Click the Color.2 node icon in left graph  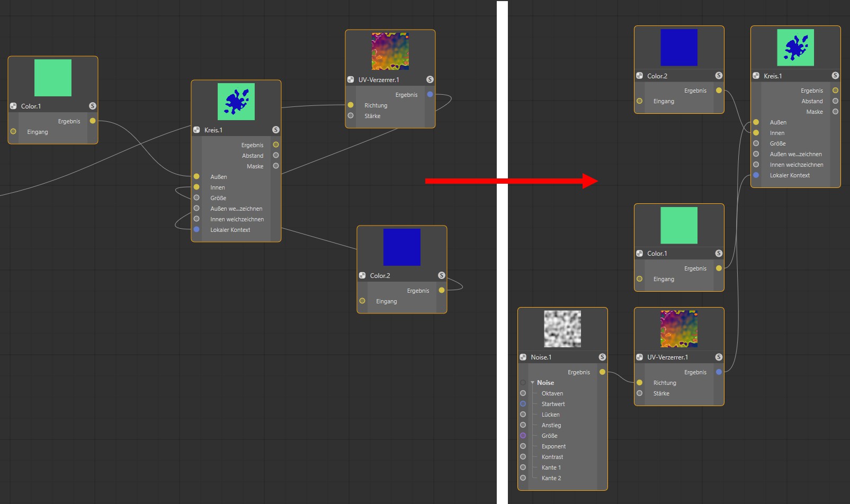[x=362, y=275]
